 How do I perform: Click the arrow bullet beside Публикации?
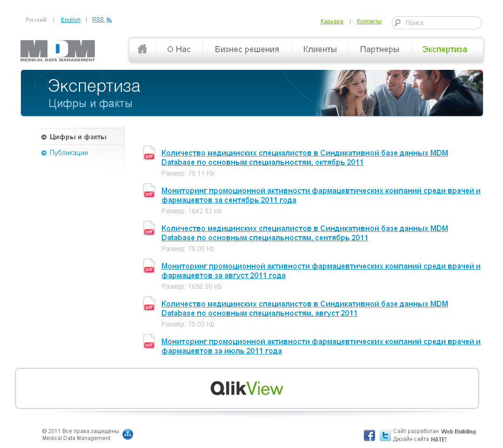44,153
